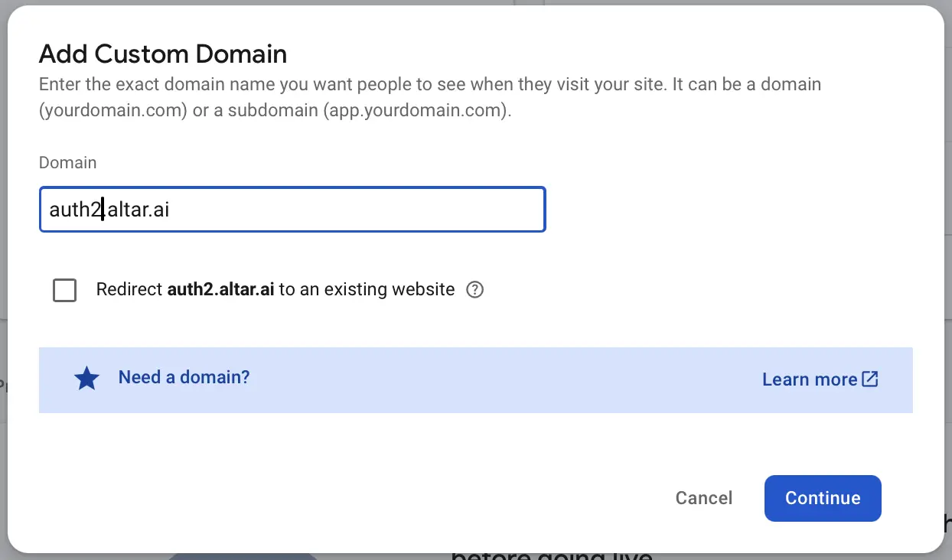Click the external link icon beside Learn more
The width and height of the screenshot is (952, 560).
tap(870, 379)
